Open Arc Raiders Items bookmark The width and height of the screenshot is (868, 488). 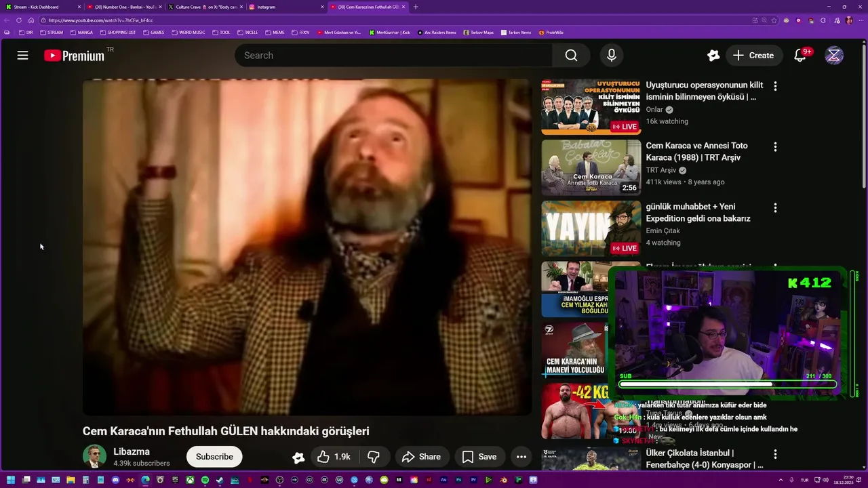[437, 32]
